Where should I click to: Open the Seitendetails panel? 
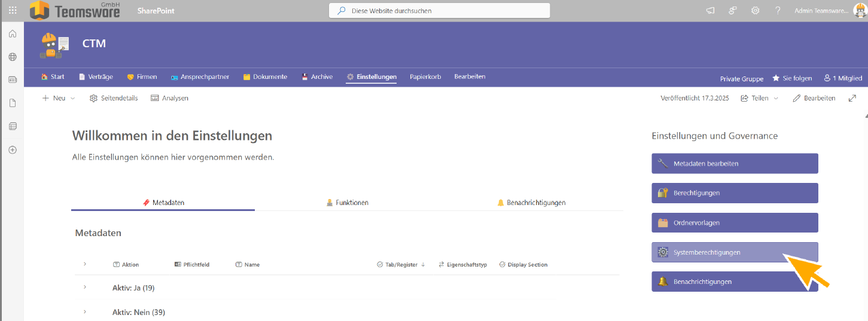(x=114, y=98)
